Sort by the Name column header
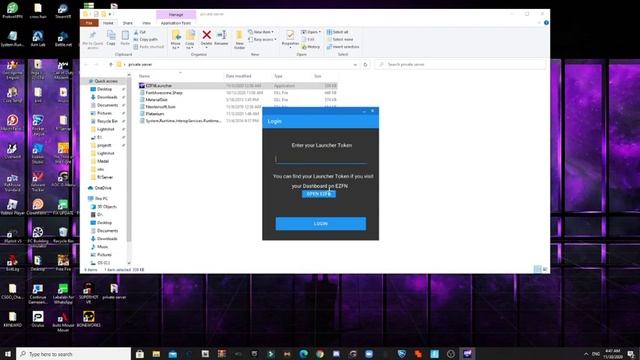This screenshot has width=640, height=360. pos(144,76)
